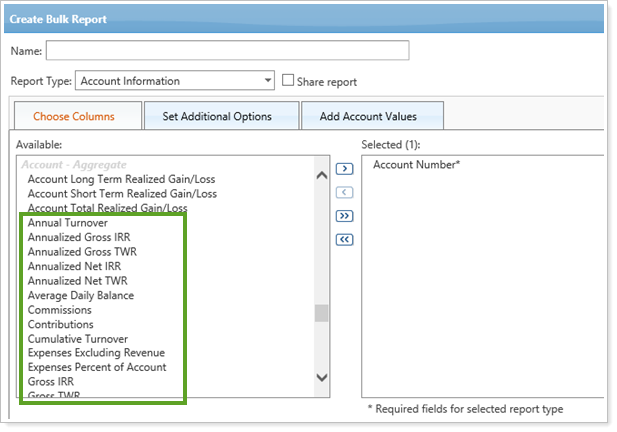Viewport: 617px width, 432px height.
Task: Click the remove selected column arrow button
Action: pos(343,192)
